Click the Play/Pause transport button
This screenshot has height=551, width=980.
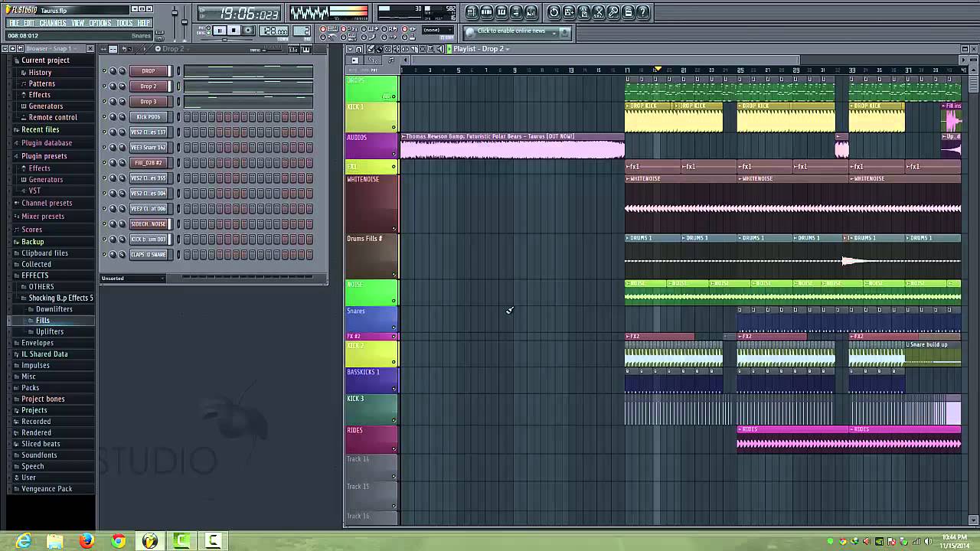click(220, 31)
